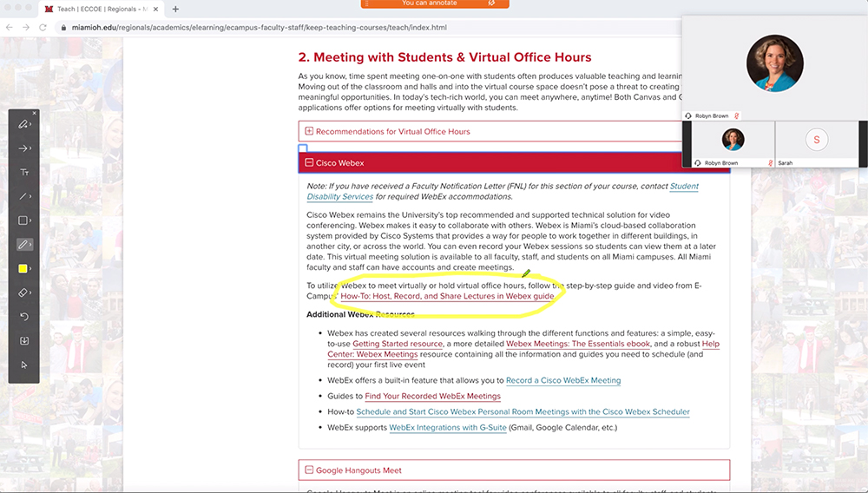The height and width of the screenshot is (493, 868).
Task: Open Record a Cisco WebEx Meeting link
Action: point(563,380)
